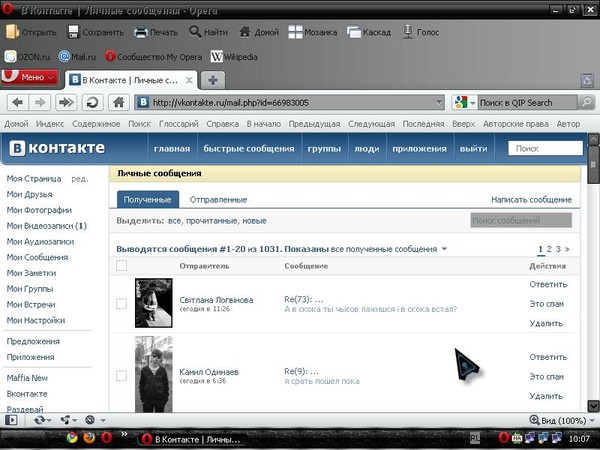The width and height of the screenshot is (600, 450).
Task: Click the RL language indicator
Action: (474, 438)
